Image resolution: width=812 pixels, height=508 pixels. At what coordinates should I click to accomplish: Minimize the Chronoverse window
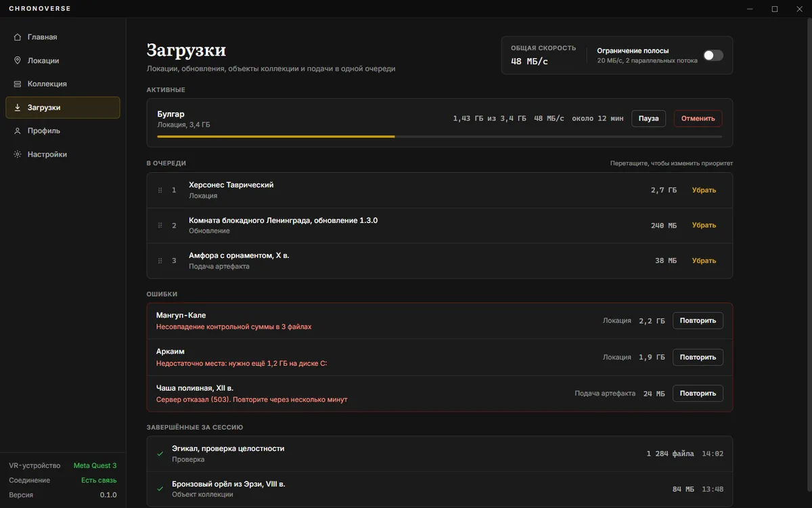coord(750,9)
